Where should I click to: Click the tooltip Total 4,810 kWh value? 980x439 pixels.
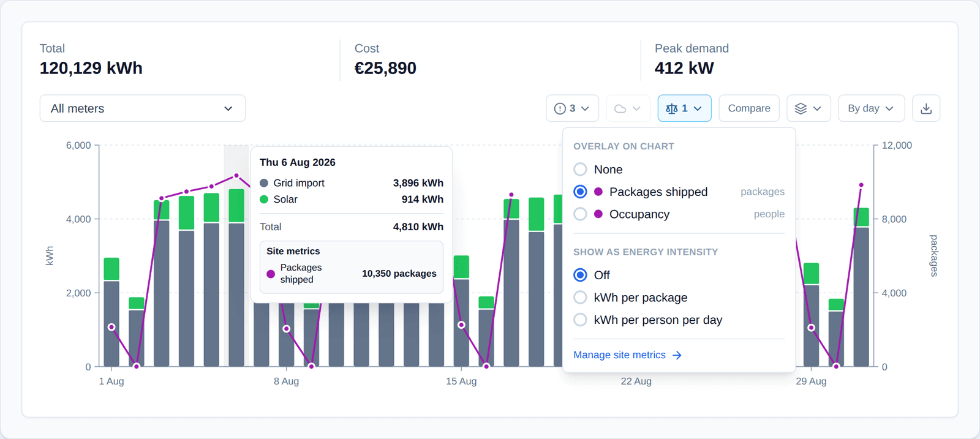pos(418,227)
